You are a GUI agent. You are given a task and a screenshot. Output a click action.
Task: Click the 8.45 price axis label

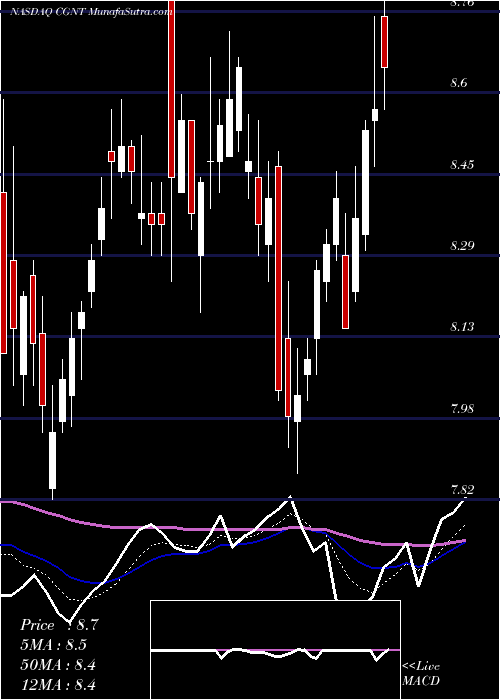click(x=462, y=165)
